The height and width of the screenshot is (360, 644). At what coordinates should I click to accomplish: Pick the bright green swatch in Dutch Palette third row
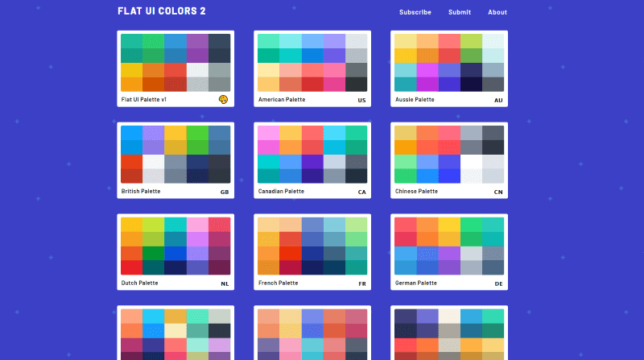point(153,253)
